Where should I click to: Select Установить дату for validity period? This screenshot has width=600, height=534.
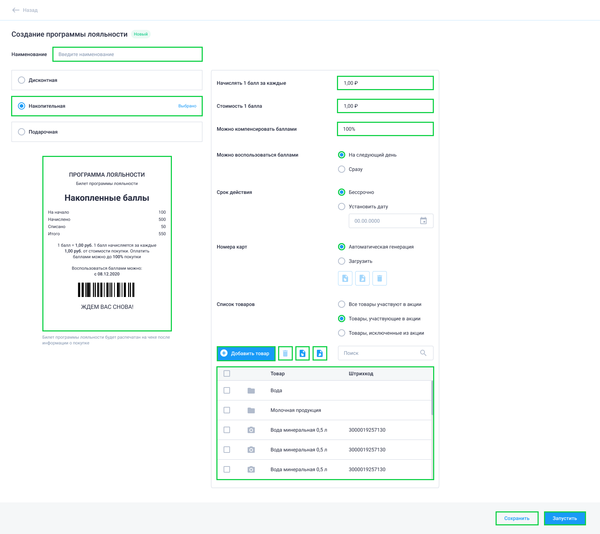[341, 206]
